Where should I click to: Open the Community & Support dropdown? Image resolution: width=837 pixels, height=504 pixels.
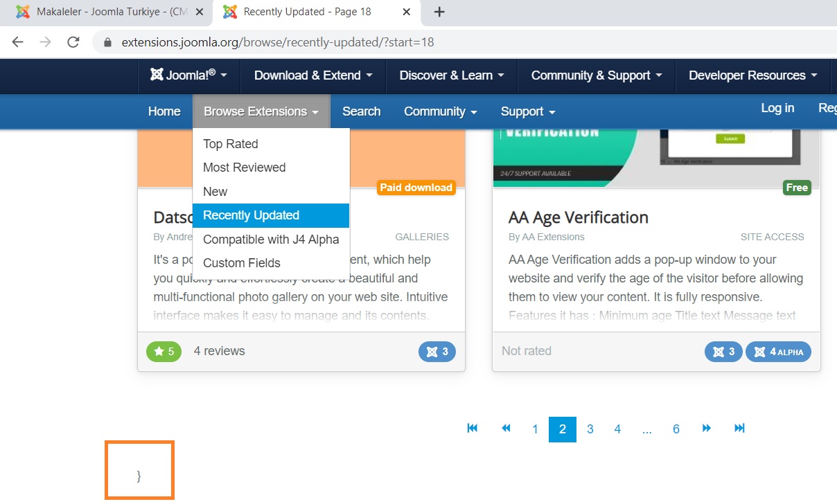click(x=595, y=75)
